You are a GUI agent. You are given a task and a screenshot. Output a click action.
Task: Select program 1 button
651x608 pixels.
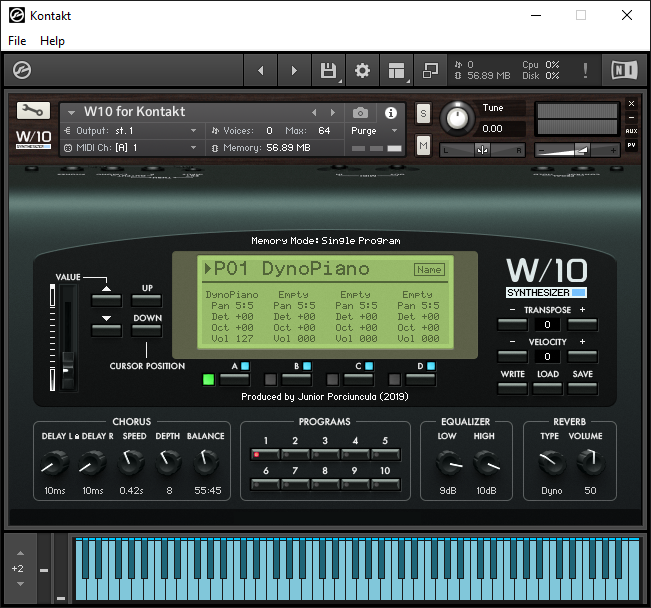point(265,454)
